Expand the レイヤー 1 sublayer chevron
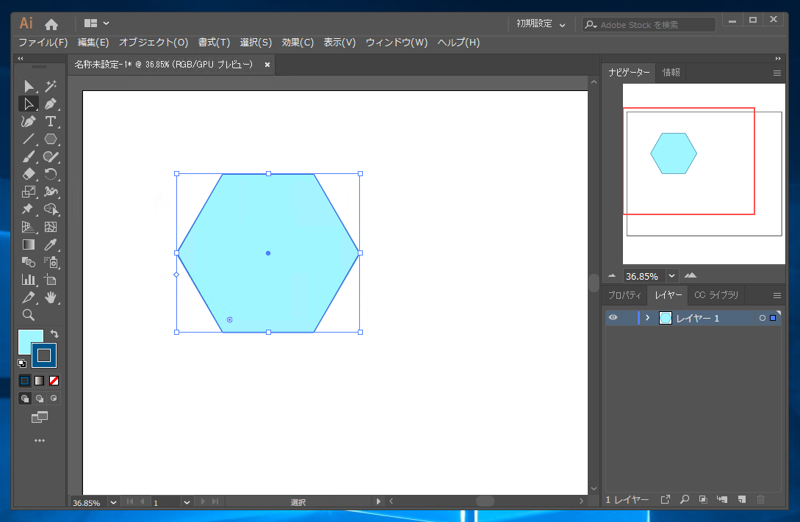 coord(647,318)
